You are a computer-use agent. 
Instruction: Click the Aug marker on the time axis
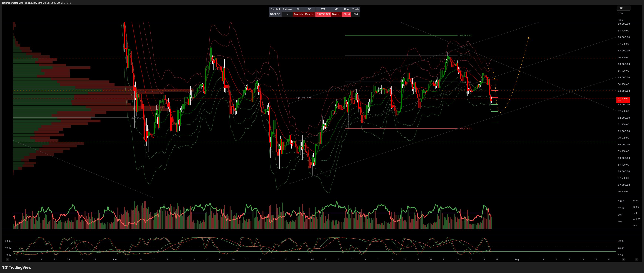[x=517, y=259]
